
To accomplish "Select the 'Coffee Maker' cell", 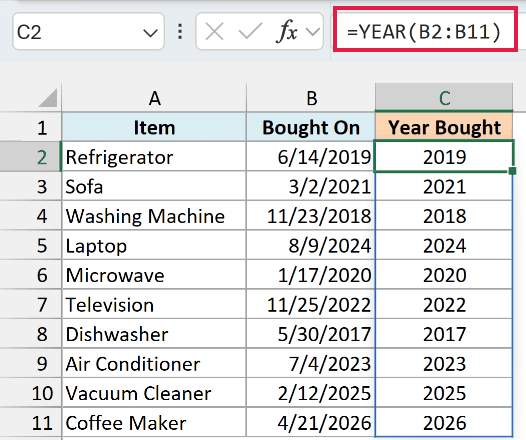I will 154,423.
